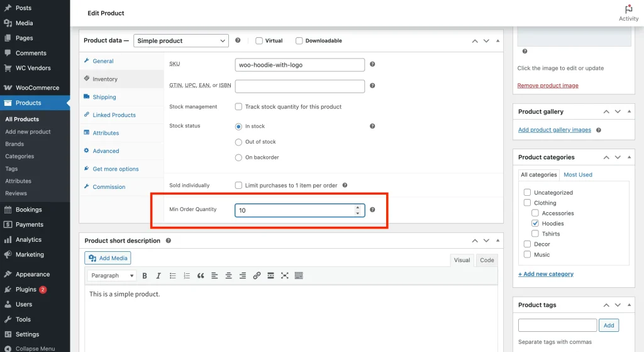
Task: Click help icon next to Sold individually
Action: (345, 186)
